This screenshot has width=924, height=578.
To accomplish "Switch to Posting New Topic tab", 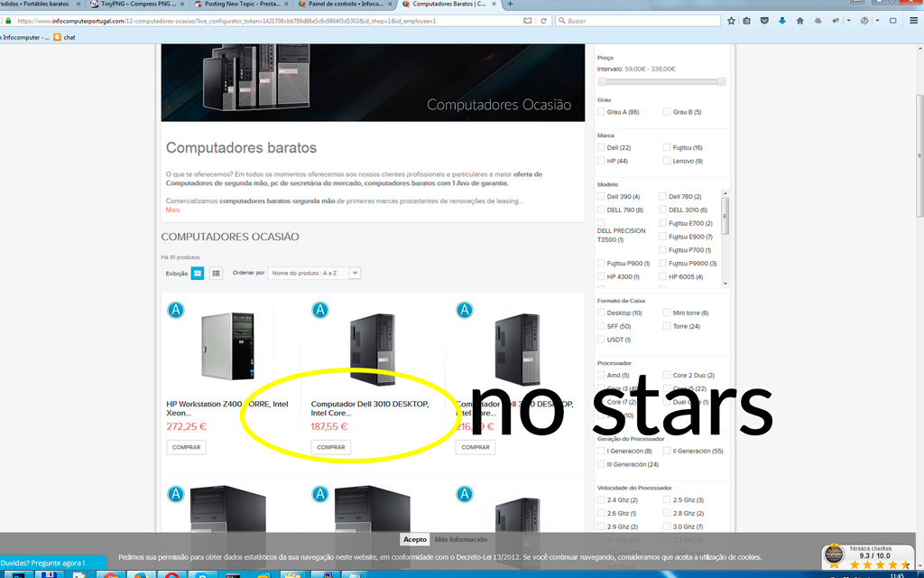I will 242,4.
